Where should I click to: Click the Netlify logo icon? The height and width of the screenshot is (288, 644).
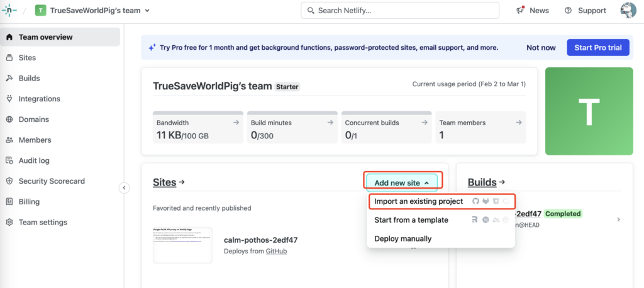[x=10, y=10]
